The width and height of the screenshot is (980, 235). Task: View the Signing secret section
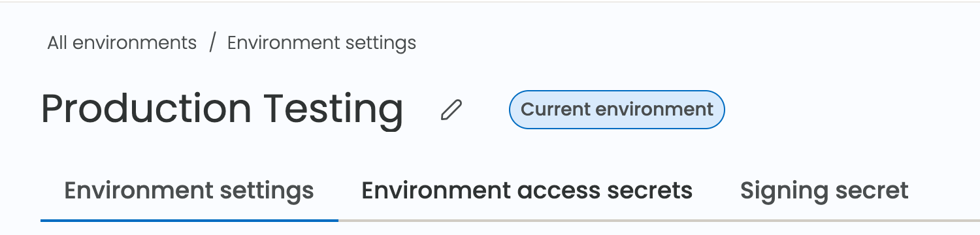pos(824,191)
